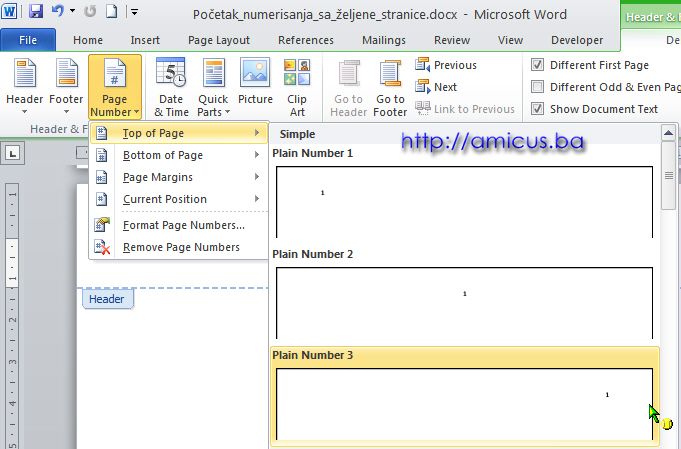Image resolution: width=681 pixels, height=449 pixels.
Task: Click the vertical ruler
Action: pyautogui.click(x=12, y=317)
